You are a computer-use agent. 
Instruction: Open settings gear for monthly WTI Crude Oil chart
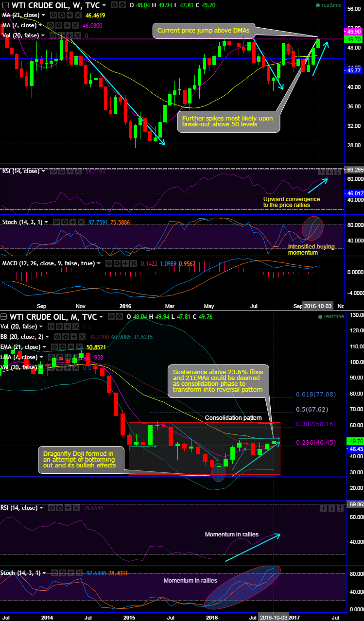119,316
